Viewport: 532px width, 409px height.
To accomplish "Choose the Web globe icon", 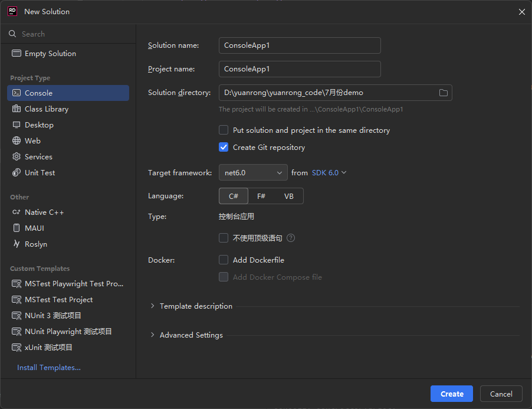I will point(17,141).
